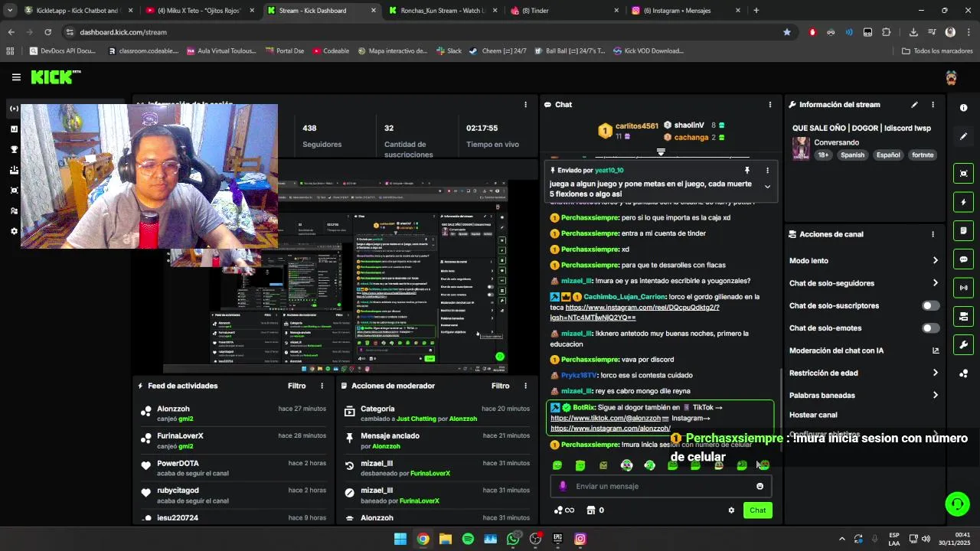
Task: Click the info icon in right rail
Action: click(x=964, y=108)
